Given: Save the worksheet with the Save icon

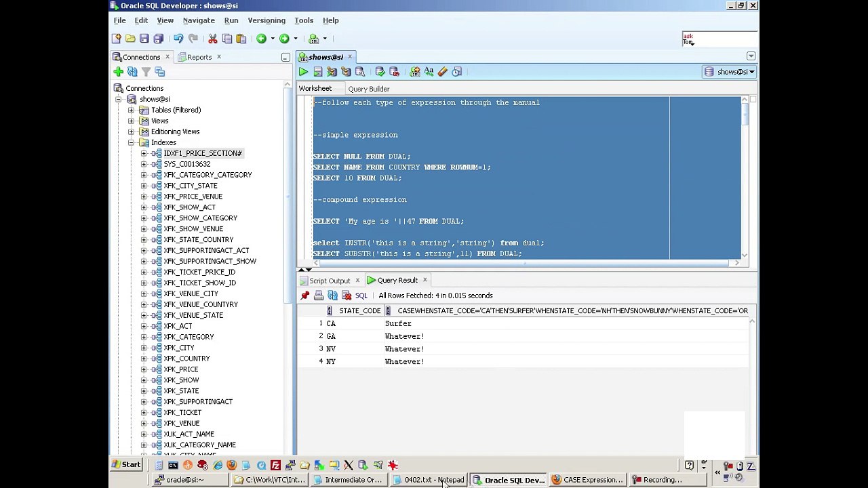Looking at the screenshot, I should point(144,39).
